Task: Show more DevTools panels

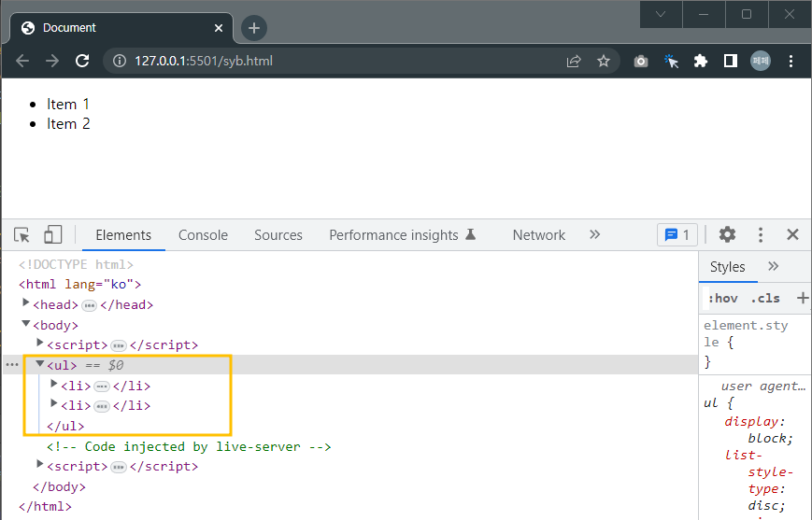Action: coord(594,235)
